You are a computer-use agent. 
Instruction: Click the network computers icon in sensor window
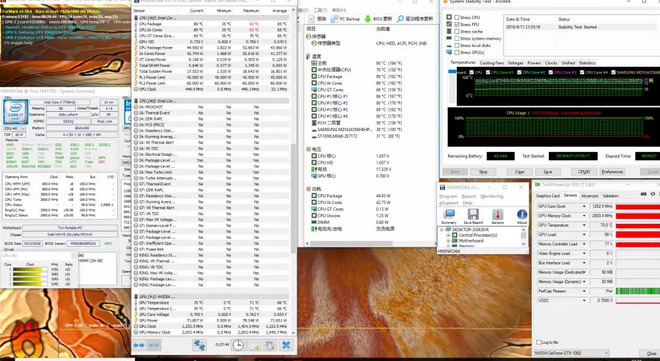click(199, 345)
